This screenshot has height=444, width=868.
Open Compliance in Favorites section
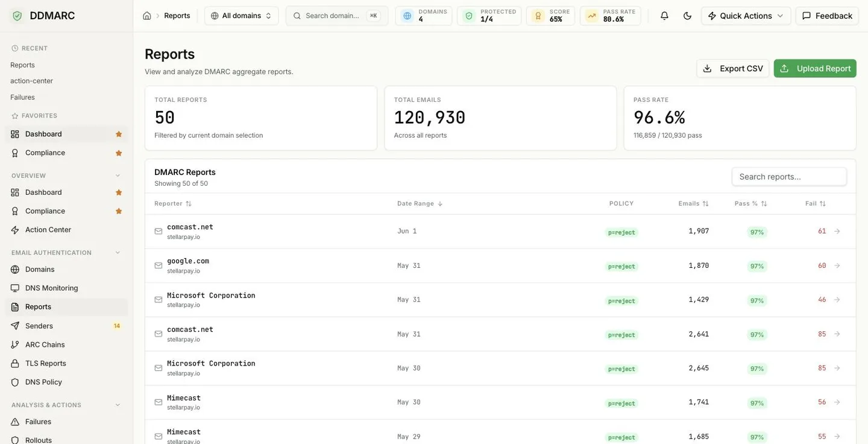66,153
